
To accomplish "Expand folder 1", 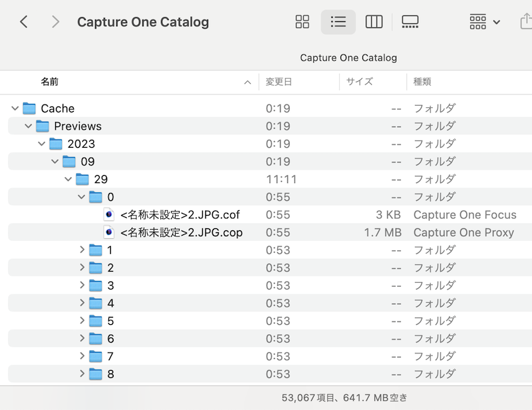I will (x=82, y=250).
